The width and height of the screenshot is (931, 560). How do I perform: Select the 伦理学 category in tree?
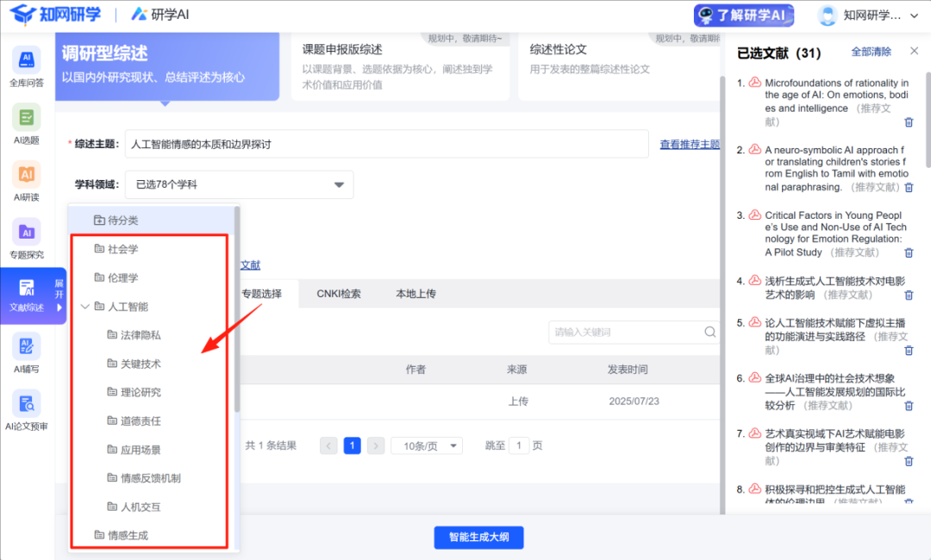tap(122, 278)
